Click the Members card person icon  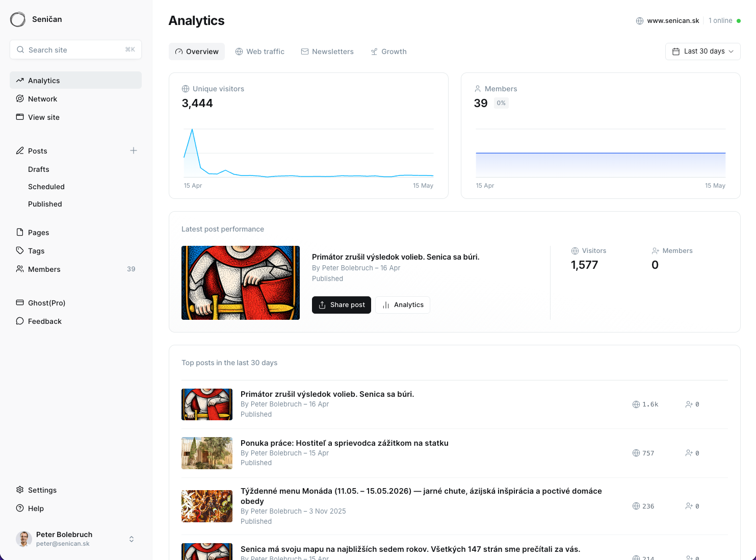[478, 89]
